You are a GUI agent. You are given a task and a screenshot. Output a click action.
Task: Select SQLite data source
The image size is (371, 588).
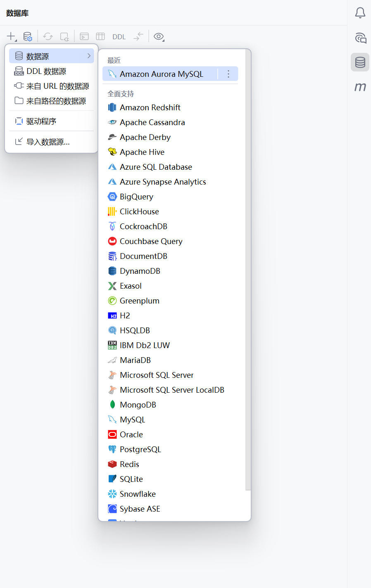coord(170,479)
